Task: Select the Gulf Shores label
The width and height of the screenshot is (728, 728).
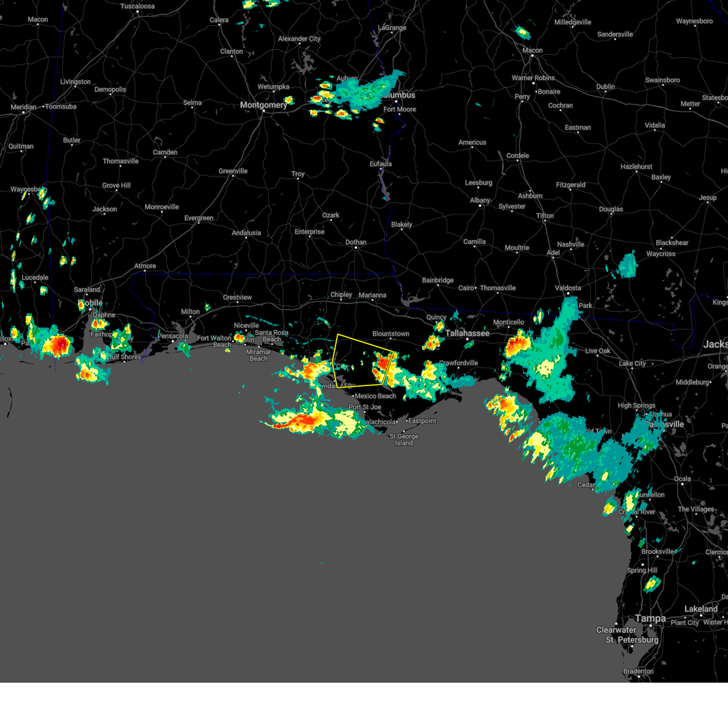Action: point(125,357)
